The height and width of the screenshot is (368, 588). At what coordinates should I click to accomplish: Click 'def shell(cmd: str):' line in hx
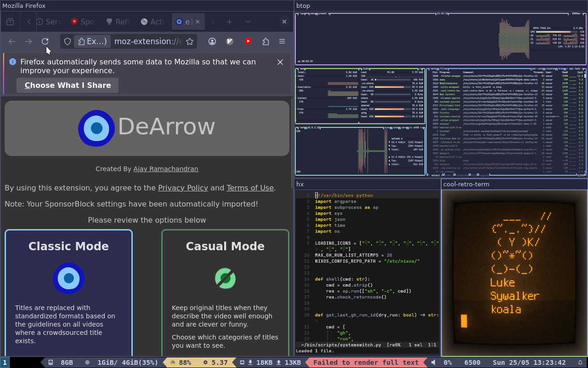click(x=342, y=279)
